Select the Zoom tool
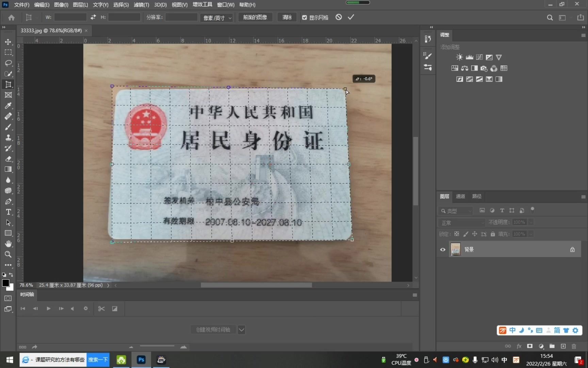The width and height of the screenshot is (588, 368). [x=8, y=255]
